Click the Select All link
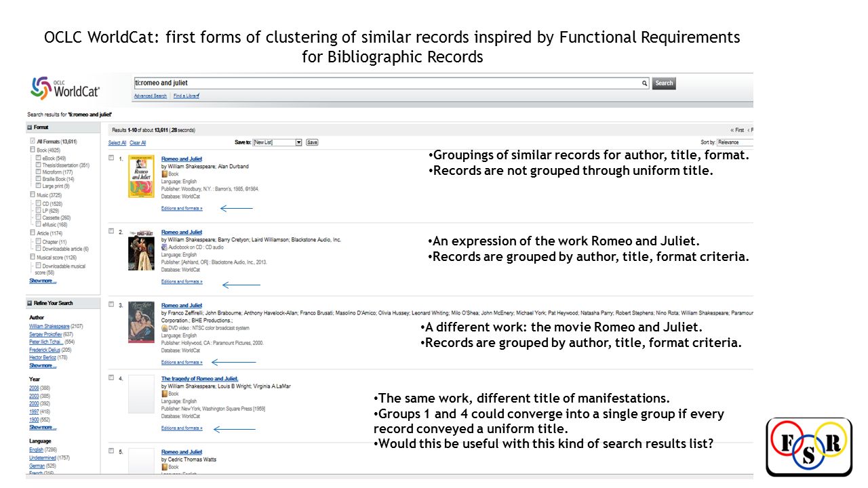This screenshot has height=488, width=868. tap(117, 143)
